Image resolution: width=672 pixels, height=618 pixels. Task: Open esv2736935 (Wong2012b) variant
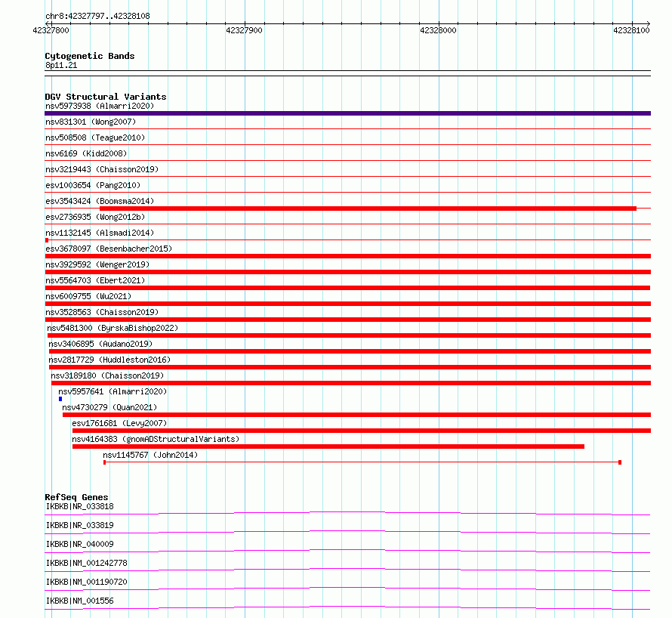click(x=95, y=217)
